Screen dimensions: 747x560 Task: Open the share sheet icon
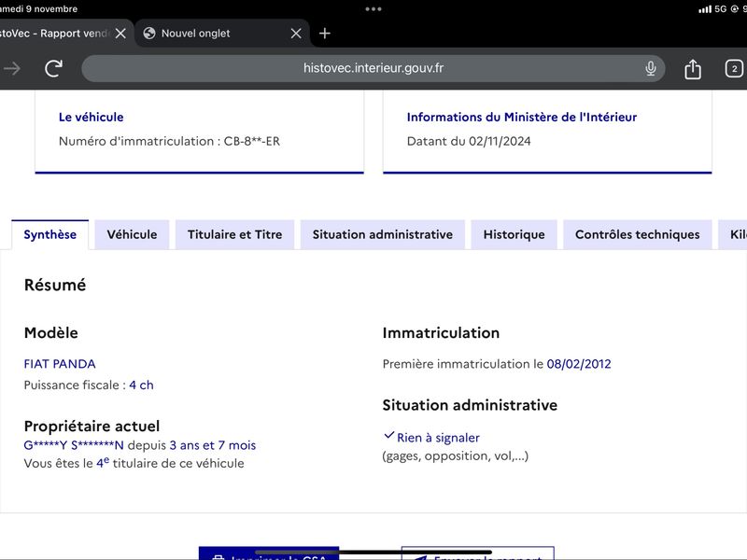(693, 69)
